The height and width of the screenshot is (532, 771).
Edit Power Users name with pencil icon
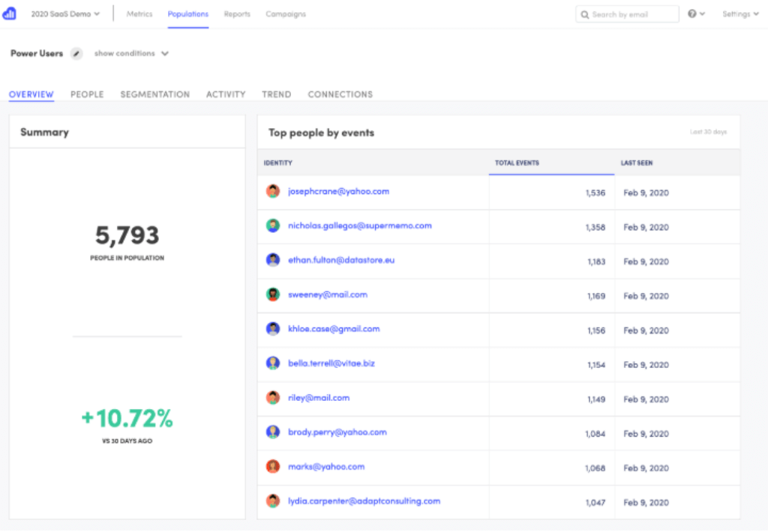76,53
